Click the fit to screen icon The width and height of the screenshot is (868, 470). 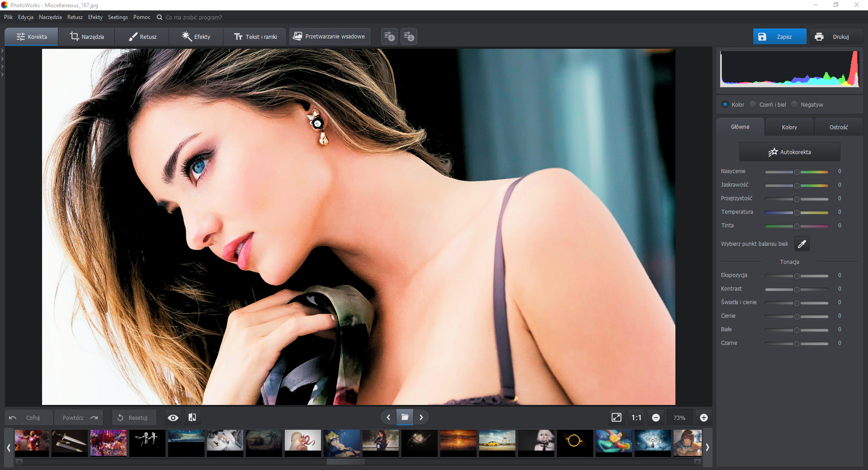pyautogui.click(x=617, y=418)
